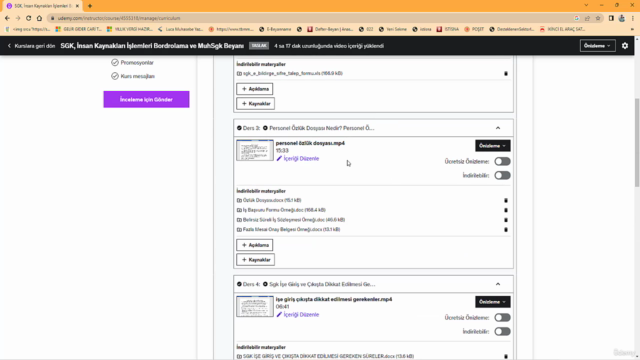Click Fazla Mesai Onay Belgesi Örneği.docx file name

(291, 230)
